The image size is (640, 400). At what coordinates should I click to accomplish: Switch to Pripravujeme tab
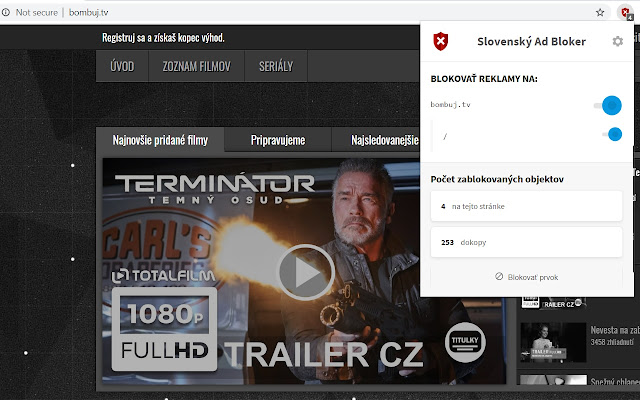278,140
